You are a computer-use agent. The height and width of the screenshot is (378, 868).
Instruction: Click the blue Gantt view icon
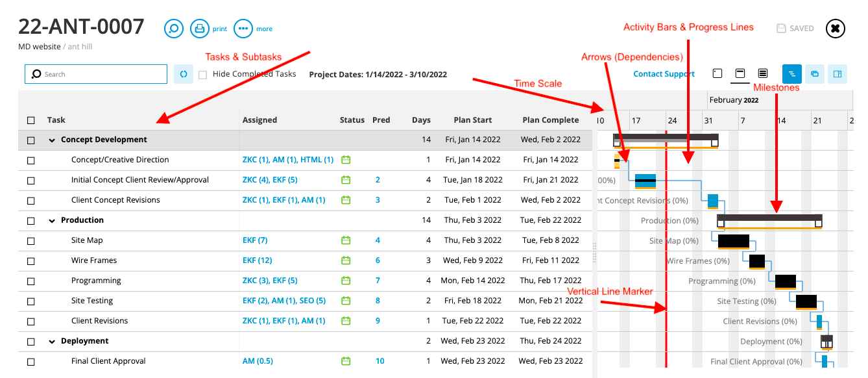point(791,74)
